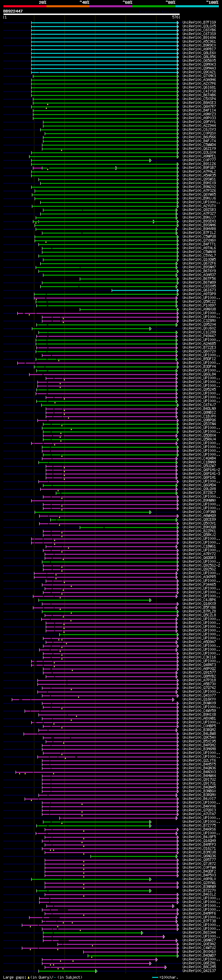This screenshot has width=222, height=980.
Task: Open hit UniRef100_Q6P1H1-3
Action: tap(201, 473)
